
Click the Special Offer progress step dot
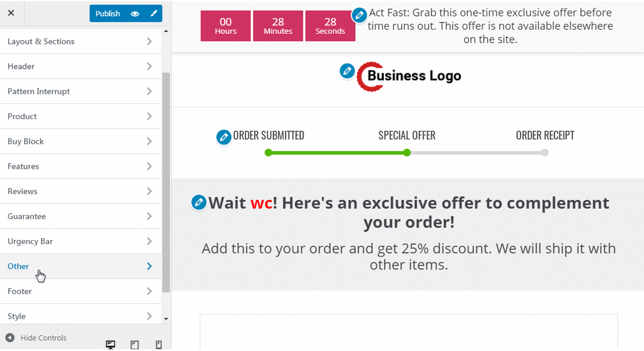[407, 152]
